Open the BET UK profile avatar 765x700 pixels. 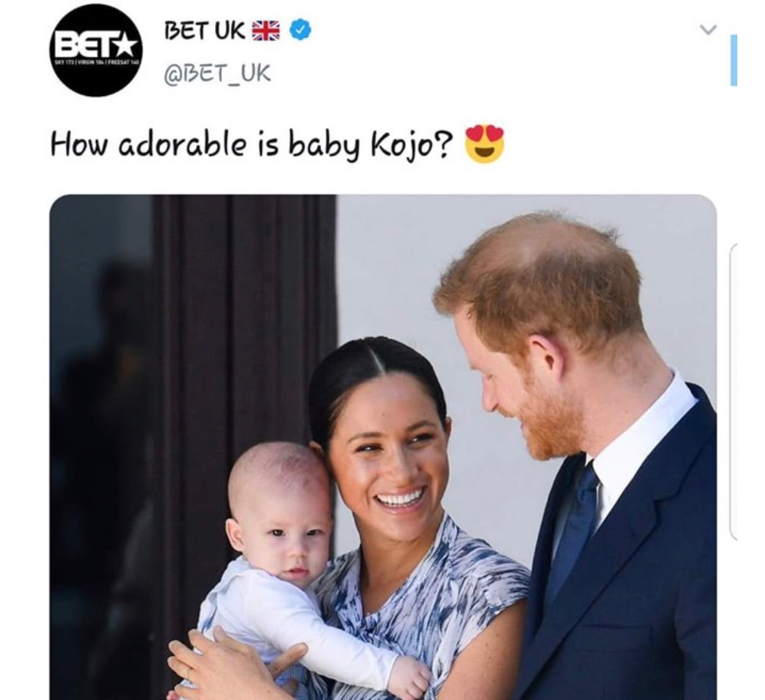[95, 52]
